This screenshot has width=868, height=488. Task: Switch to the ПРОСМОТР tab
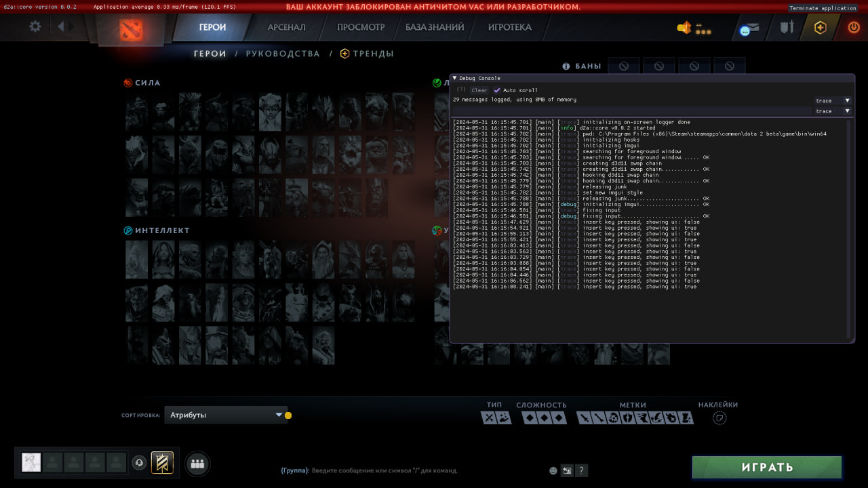tap(361, 28)
